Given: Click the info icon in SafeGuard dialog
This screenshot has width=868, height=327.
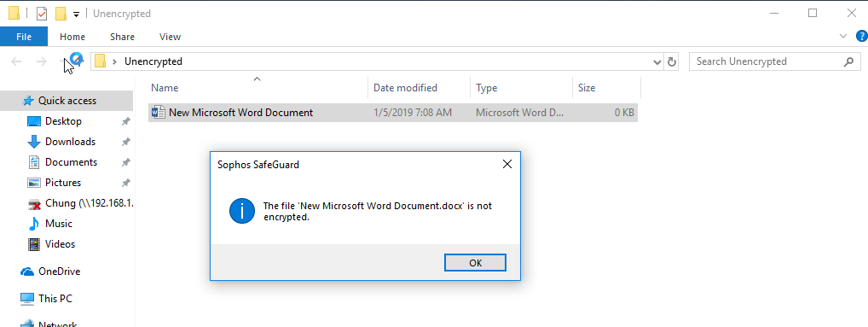Looking at the screenshot, I should point(242,211).
